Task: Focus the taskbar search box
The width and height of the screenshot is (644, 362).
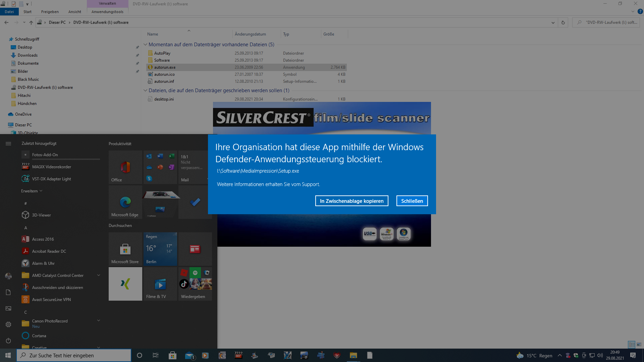Action: point(74,355)
